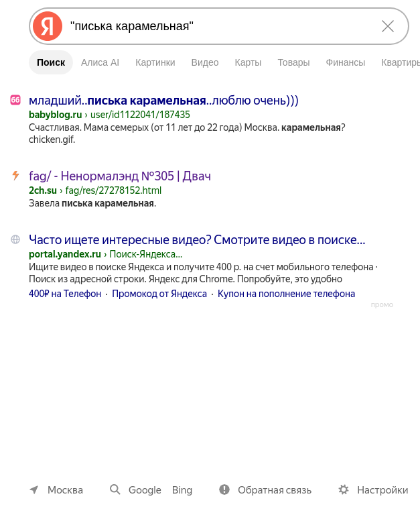Click the magnifier icon near Google
This screenshot has width=420, height=519.
pyautogui.click(x=115, y=489)
